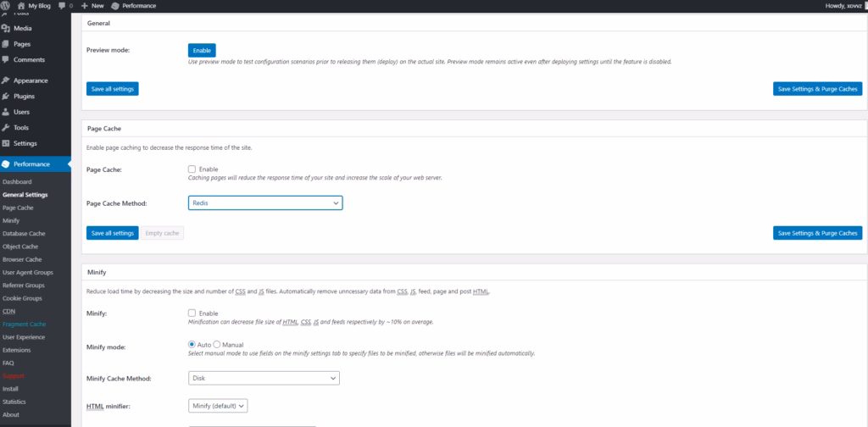Click the Users person icon
The image size is (868, 427).
[x=6, y=112]
